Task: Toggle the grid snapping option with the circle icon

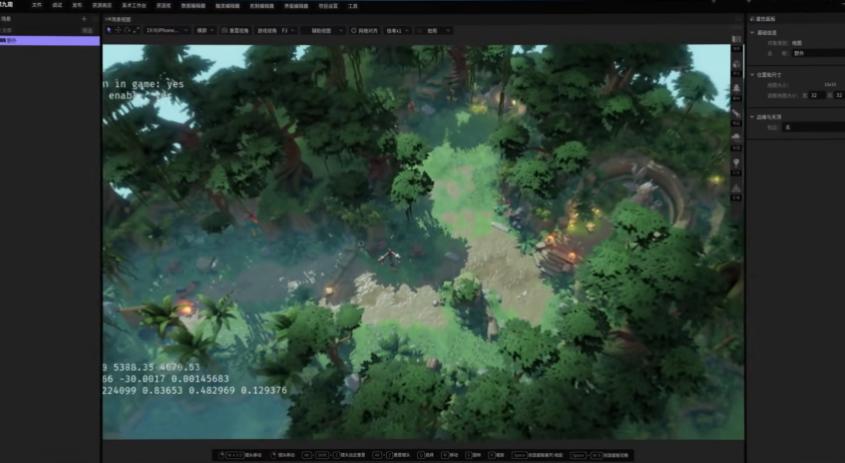Action: (364, 31)
